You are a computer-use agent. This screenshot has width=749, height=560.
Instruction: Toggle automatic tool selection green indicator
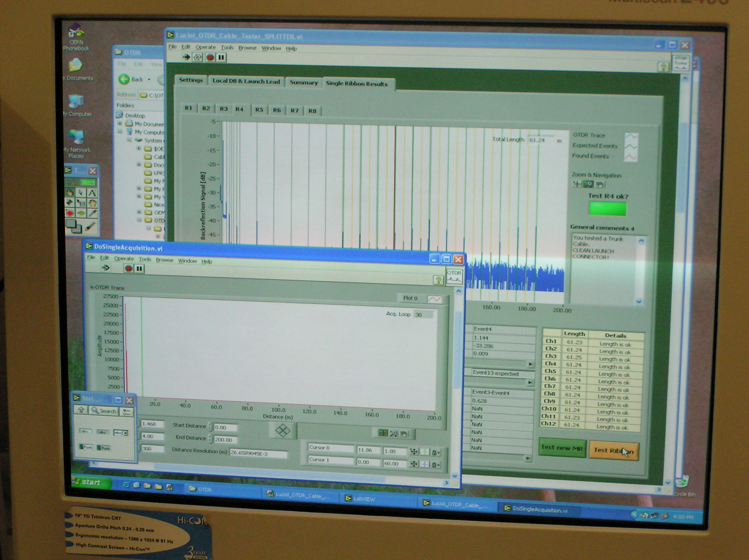[87, 183]
